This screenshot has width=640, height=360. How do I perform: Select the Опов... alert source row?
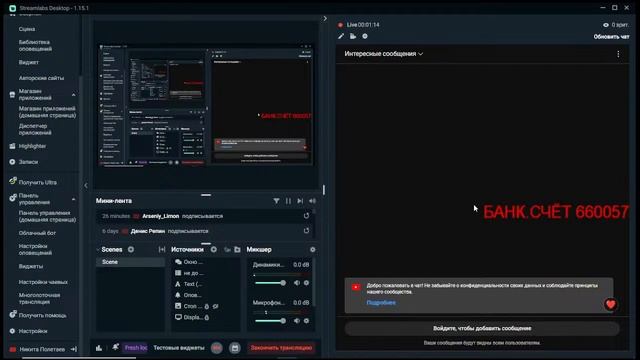[x=206, y=295]
